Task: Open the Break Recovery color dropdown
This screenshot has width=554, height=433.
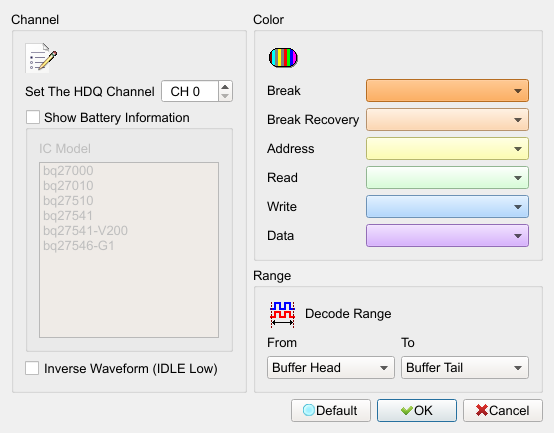Action: click(x=447, y=120)
